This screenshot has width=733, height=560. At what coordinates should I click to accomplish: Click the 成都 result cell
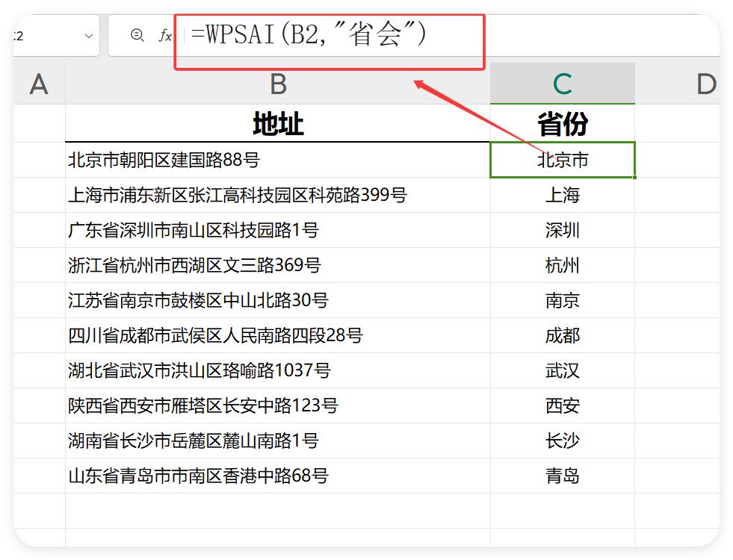tap(563, 335)
